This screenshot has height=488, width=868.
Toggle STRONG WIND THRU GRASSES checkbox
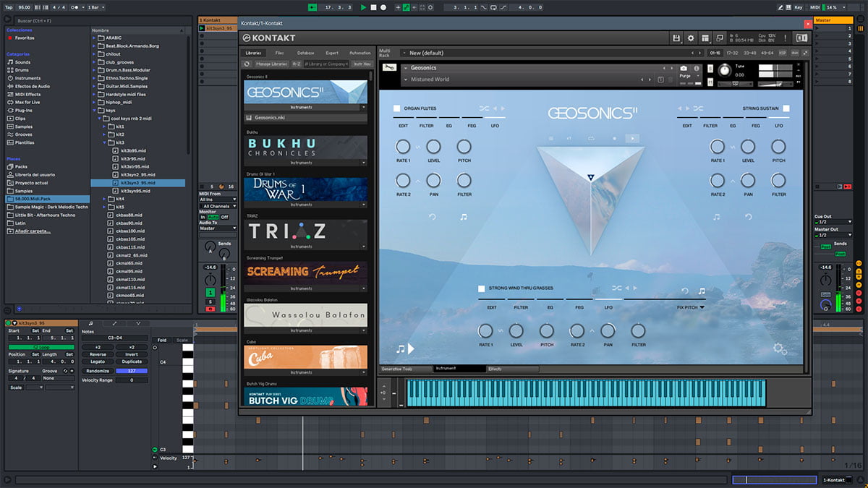(482, 288)
